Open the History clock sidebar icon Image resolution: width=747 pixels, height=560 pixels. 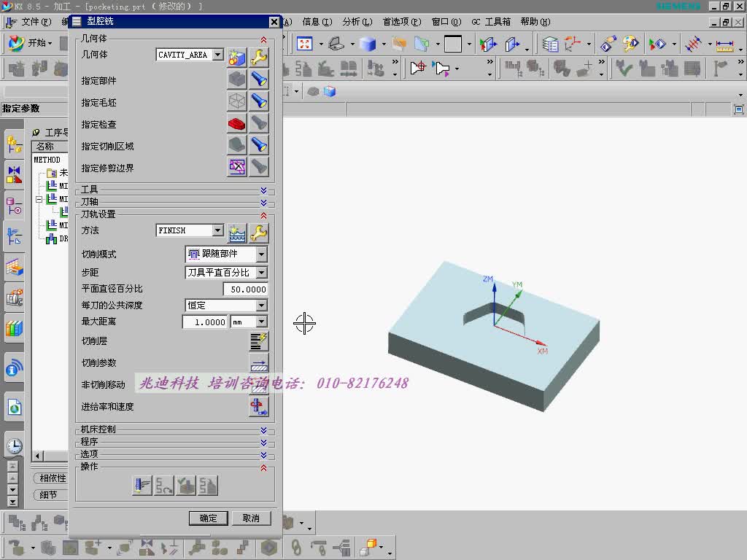tap(15, 446)
